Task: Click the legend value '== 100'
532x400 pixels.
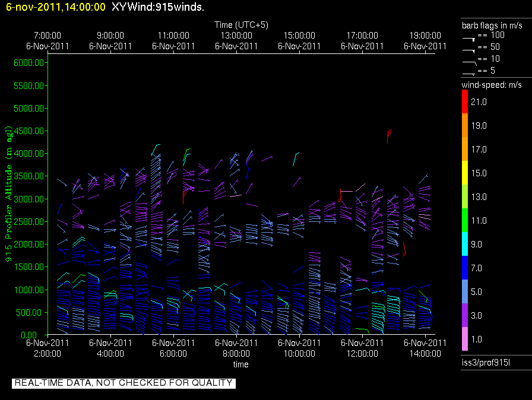Action: point(491,35)
